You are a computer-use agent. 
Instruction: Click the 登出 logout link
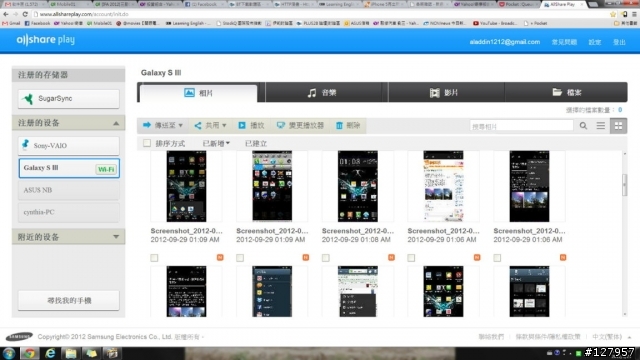619,42
